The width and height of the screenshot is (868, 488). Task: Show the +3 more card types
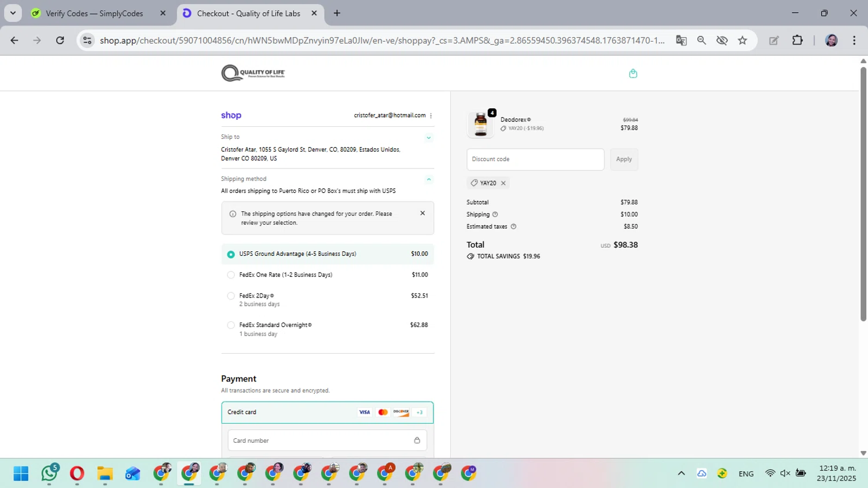point(420,412)
